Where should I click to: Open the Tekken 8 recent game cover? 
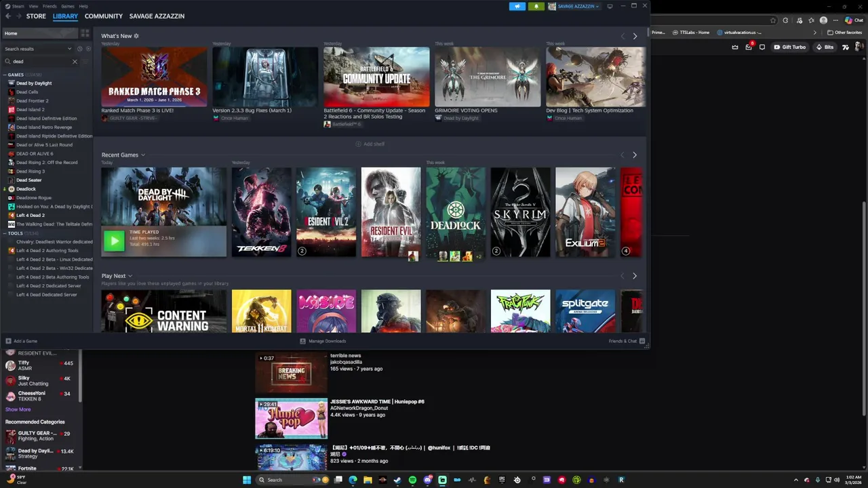pyautogui.click(x=261, y=212)
